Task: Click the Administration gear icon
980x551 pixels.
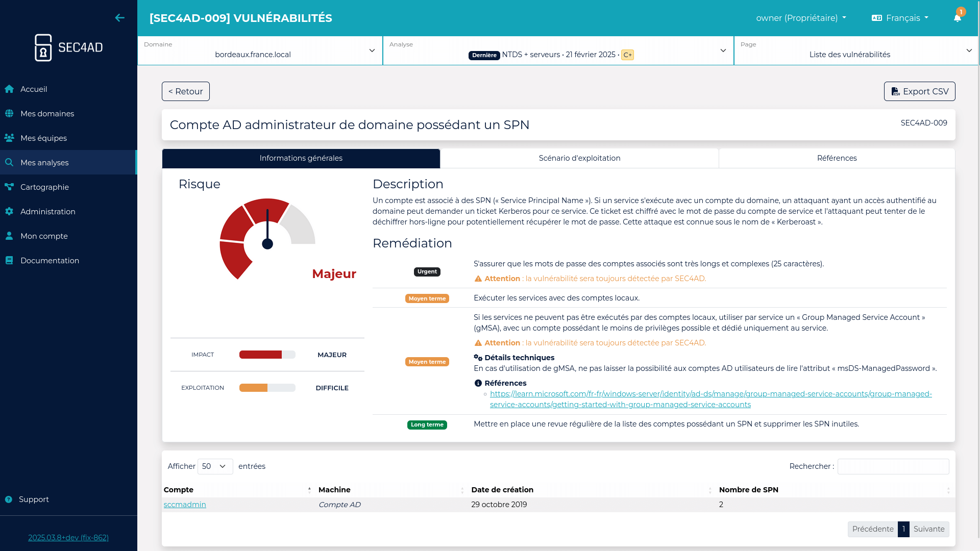Action: pyautogui.click(x=9, y=212)
